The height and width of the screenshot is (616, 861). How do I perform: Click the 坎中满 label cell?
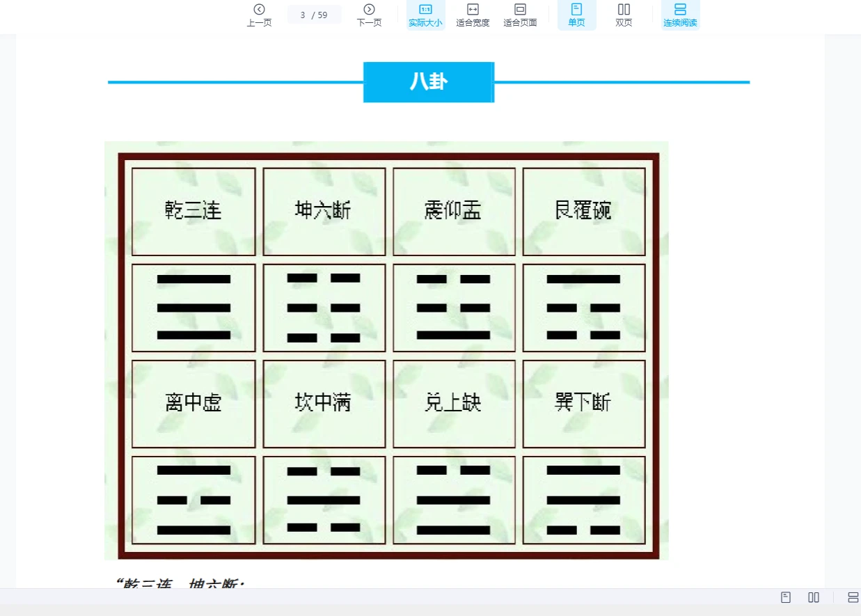tap(324, 403)
